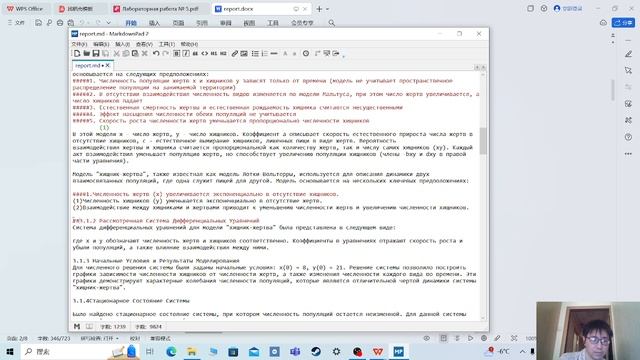Click the Undo arrow in MarkdownPad toolbar
This screenshot has width=640, height=360.
point(156,53)
